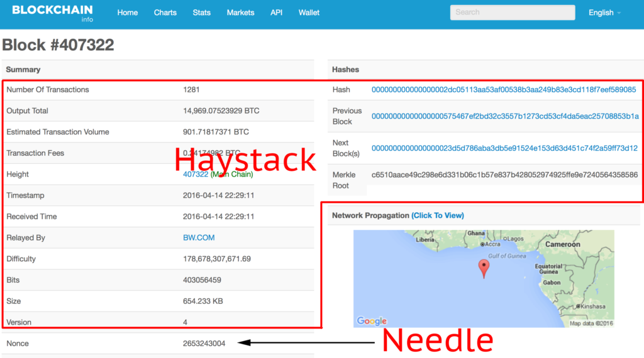This screenshot has width=644, height=358.
Task: Select the Estimated Transaction Volume 901.71817371 BTC
Action: (x=216, y=132)
